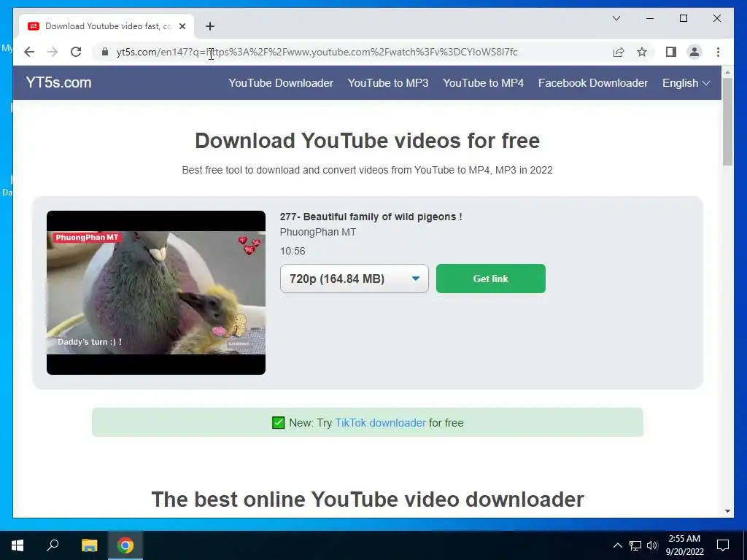Screen dimensions: 747x560
Task: Click the video title about wild pigeons
Action: pos(371,217)
